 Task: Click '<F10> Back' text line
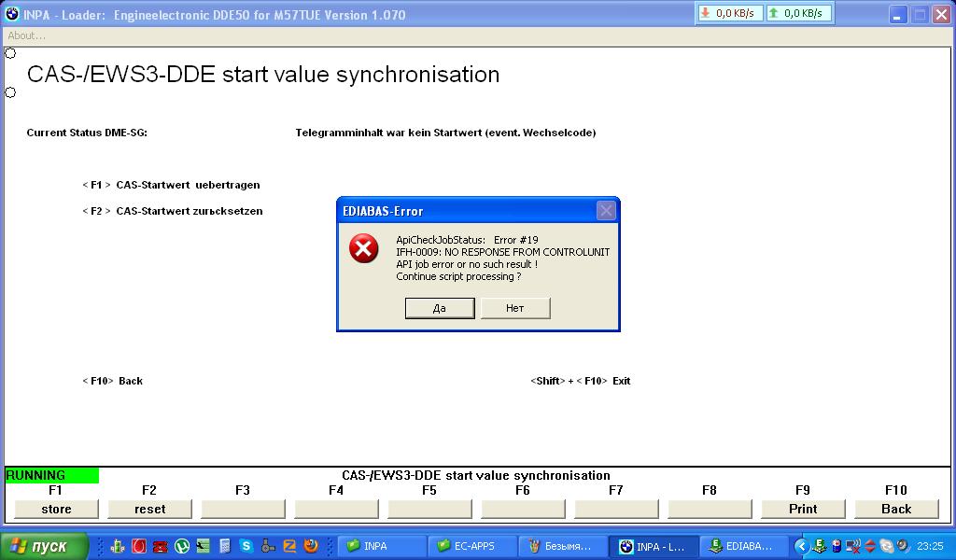112,381
